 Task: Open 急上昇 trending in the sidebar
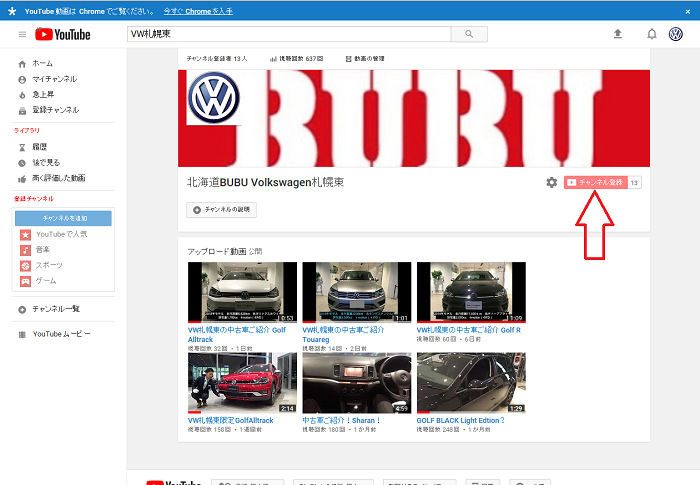coord(43,94)
